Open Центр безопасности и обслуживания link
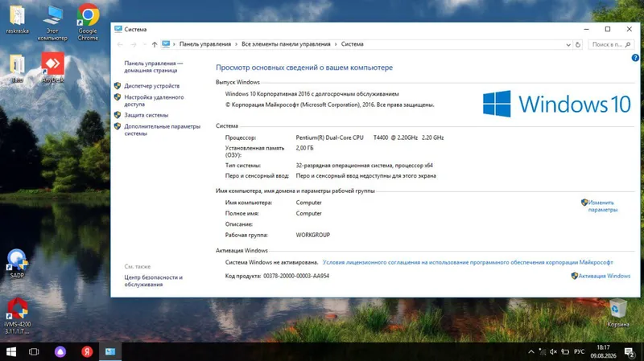The image size is (644, 361). tap(153, 281)
